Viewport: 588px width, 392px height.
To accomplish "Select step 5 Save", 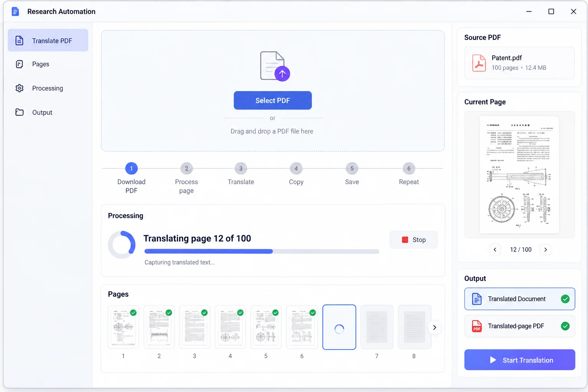I will (x=352, y=174).
